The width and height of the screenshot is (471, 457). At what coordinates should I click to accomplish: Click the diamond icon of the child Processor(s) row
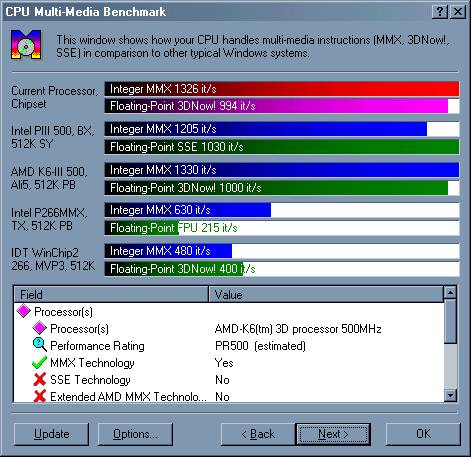[39, 328]
